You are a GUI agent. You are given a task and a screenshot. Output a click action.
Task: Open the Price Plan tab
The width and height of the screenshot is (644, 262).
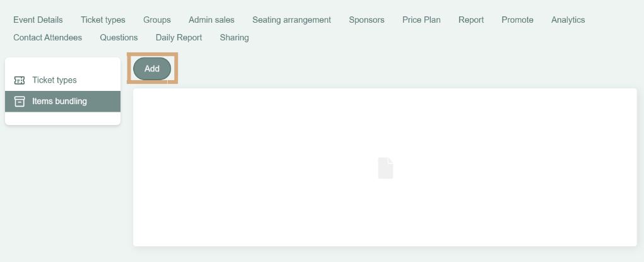coord(421,20)
